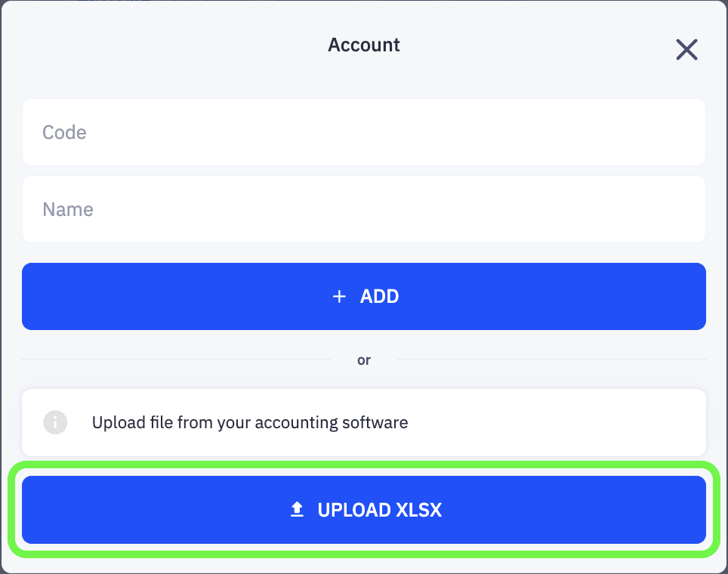
Task: Click the Name placeholder text
Action: (68, 209)
